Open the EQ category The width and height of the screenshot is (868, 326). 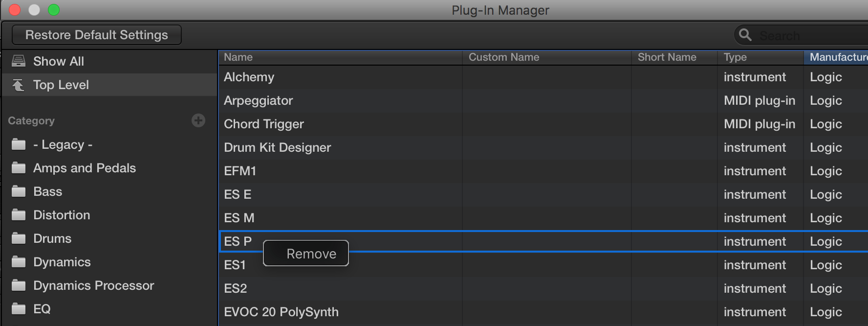click(42, 309)
